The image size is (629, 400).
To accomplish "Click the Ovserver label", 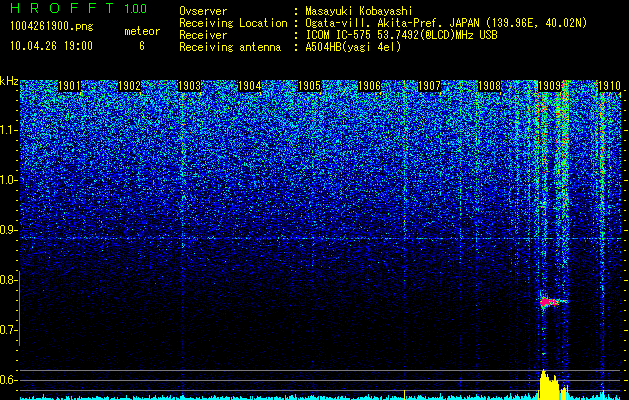I will tap(203, 11).
